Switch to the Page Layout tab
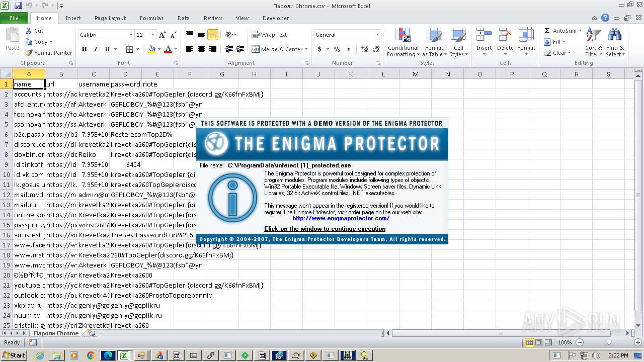 [x=110, y=18]
